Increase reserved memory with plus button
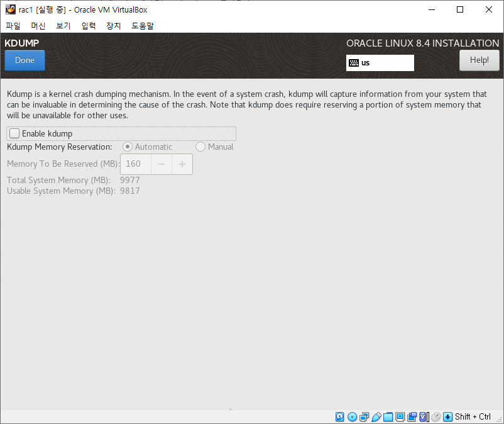The image size is (504, 424). (182, 164)
